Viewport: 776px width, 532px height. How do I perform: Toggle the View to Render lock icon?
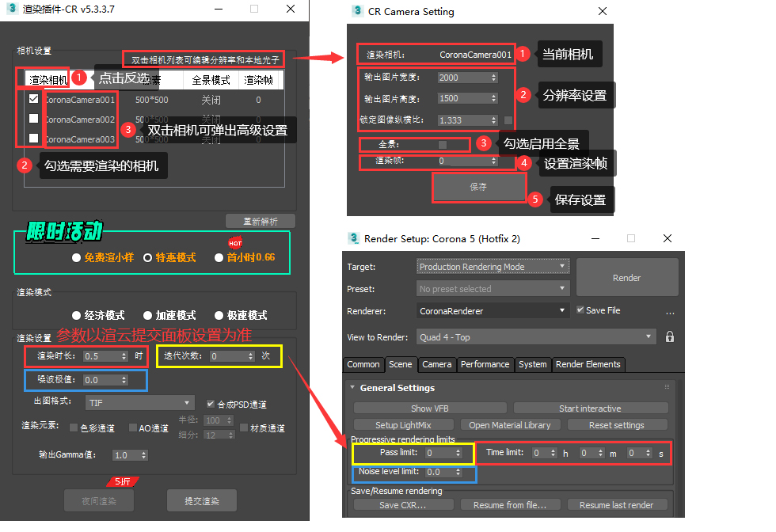[670, 336]
